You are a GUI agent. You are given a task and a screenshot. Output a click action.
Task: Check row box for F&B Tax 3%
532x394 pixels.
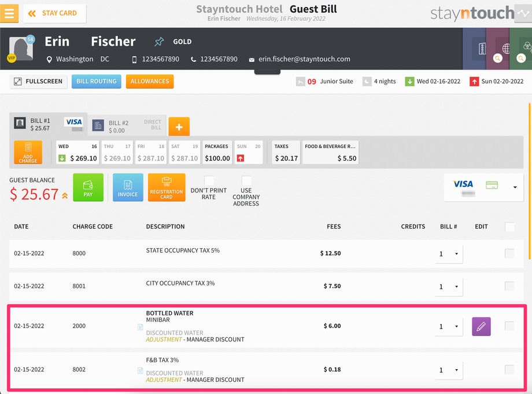509,370
